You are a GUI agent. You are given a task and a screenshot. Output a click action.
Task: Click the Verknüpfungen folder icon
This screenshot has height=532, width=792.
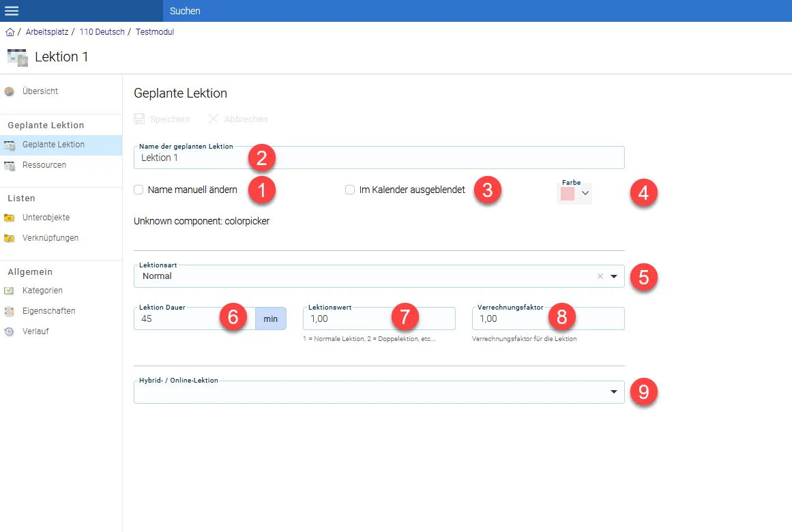[x=9, y=239]
